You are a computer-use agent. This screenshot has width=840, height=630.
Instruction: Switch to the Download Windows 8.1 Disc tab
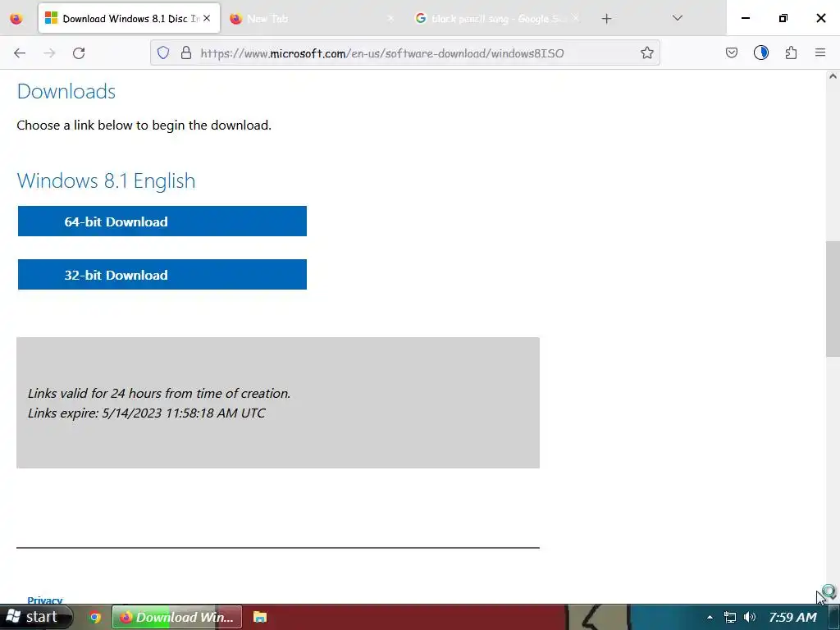[129, 19]
